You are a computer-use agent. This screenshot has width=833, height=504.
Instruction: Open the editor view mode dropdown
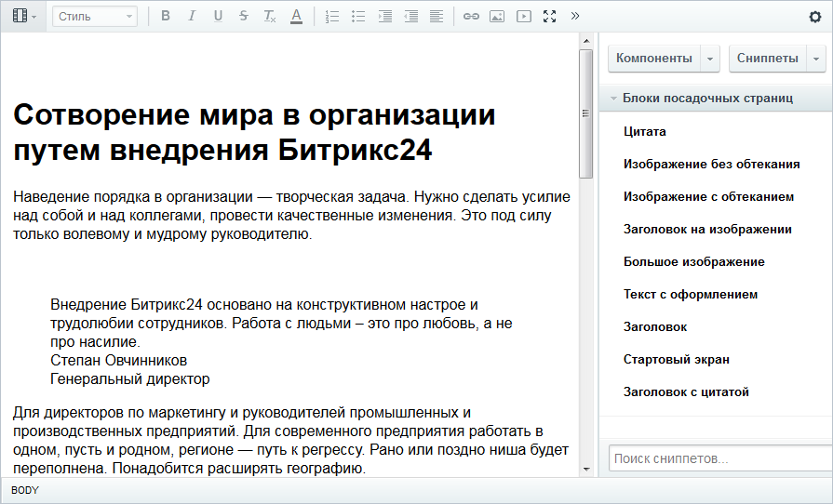click(x=24, y=17)
